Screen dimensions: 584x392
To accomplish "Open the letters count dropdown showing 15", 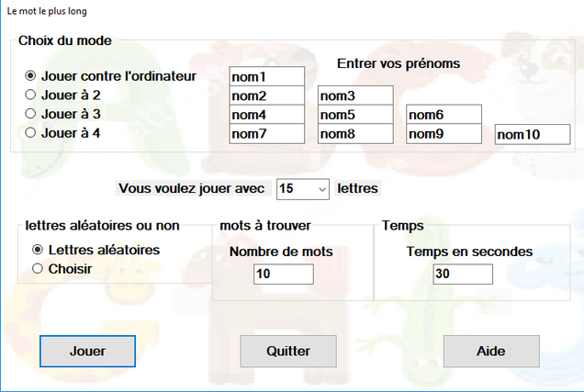I will (x=303, y=189).
